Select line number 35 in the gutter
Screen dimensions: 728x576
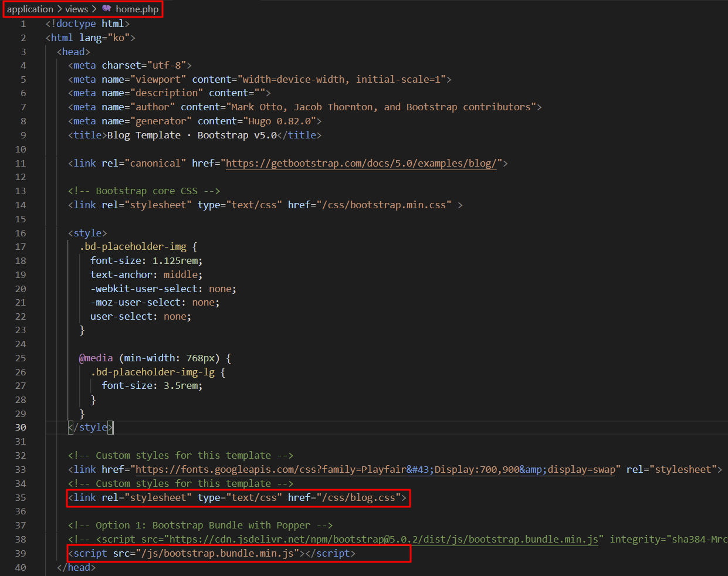(x=21, y=497)
